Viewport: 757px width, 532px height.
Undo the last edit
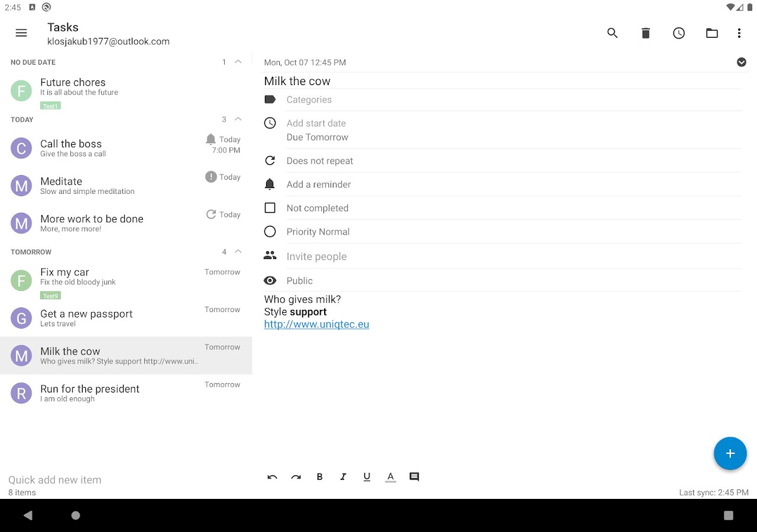272,477
